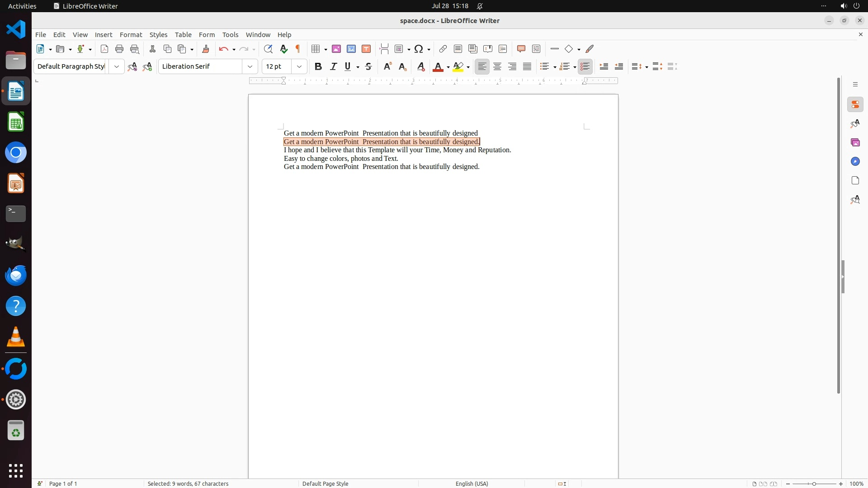
Task: Click the Insert Hyperlink icon
Action: click(443, 49)
